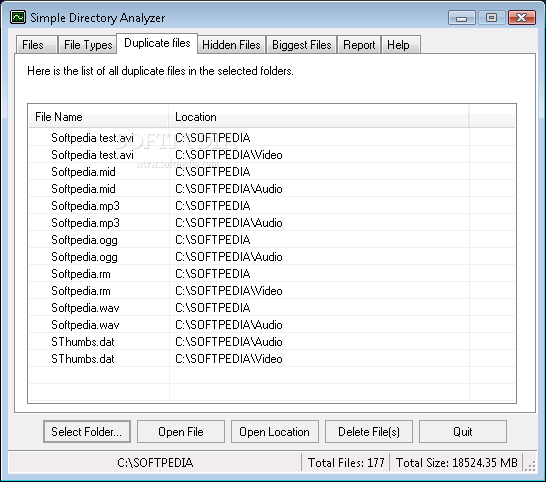Click the C:\SOFTPEDIA path in status bar

155,462
